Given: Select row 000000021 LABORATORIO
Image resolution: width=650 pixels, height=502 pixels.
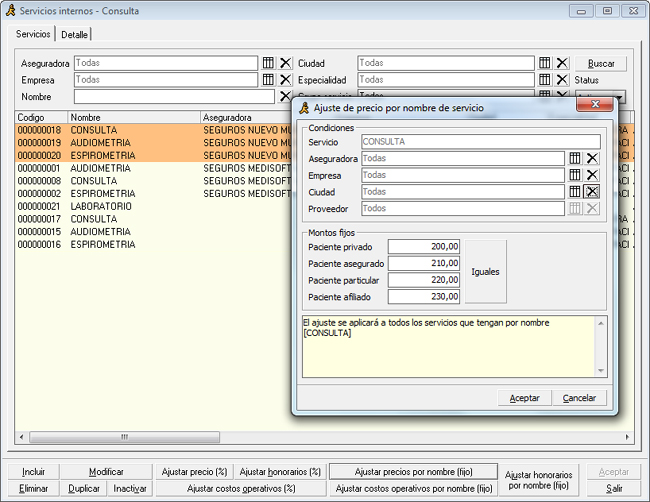Looking at the screenshot, I should coord(153,206).
